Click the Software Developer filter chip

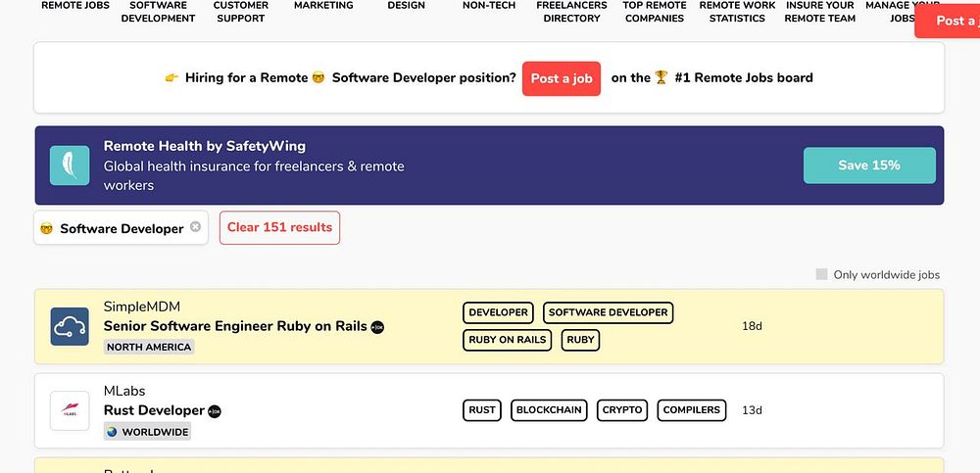click(x=122, y=228)
